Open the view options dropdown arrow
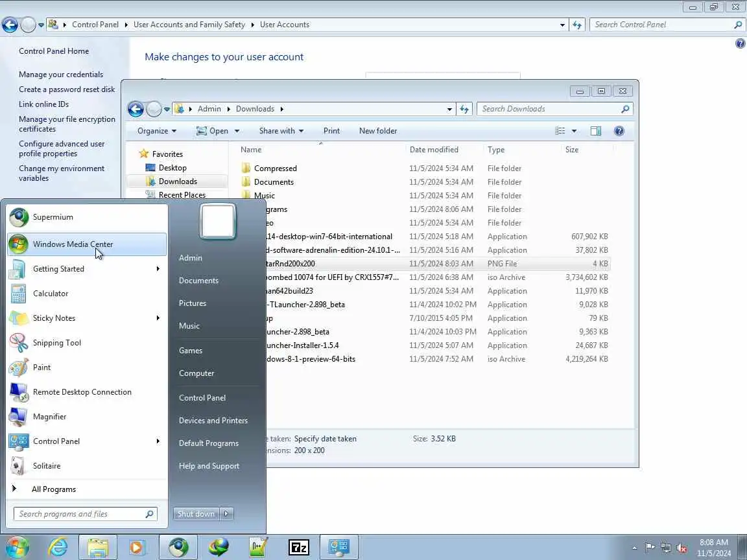 pyautogui.click(x=574, y=131)
